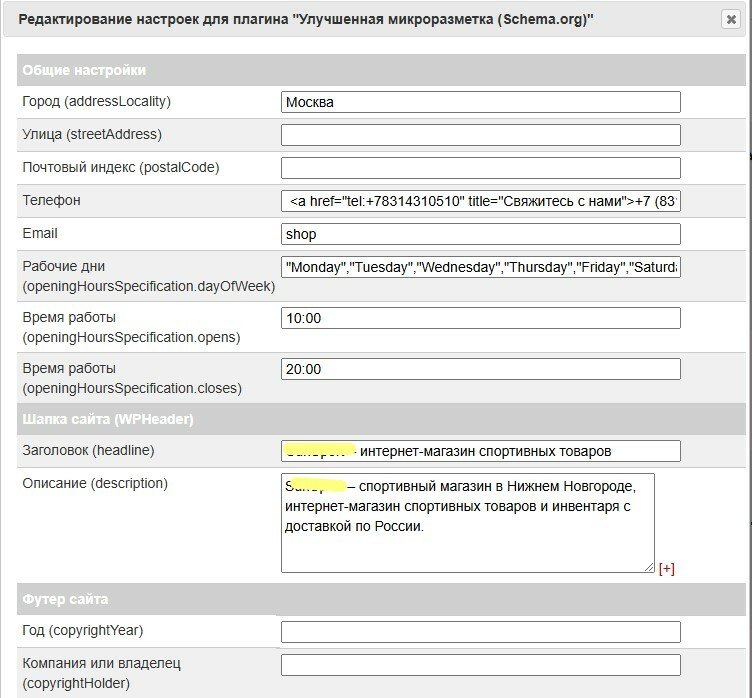The height and width of the screenshot is (698, 752).
Task: Focus the copyrightHolder company input
Action: point(480,665)
